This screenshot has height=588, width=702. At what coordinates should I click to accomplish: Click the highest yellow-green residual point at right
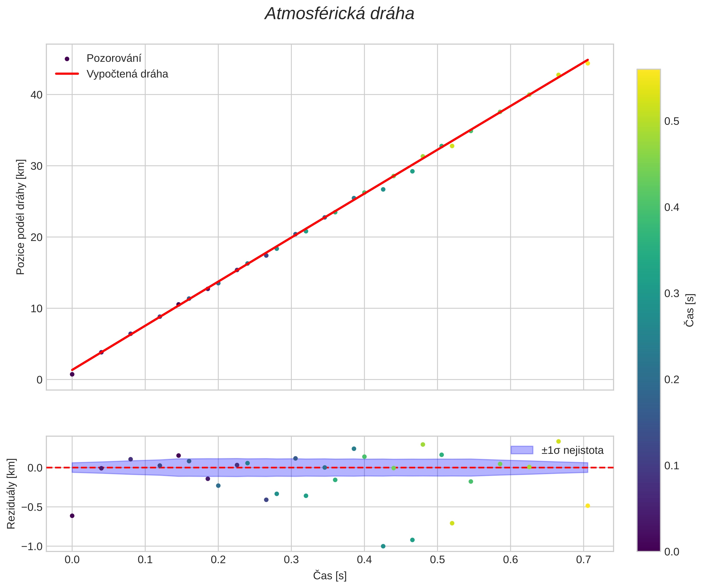coord(558,442)
